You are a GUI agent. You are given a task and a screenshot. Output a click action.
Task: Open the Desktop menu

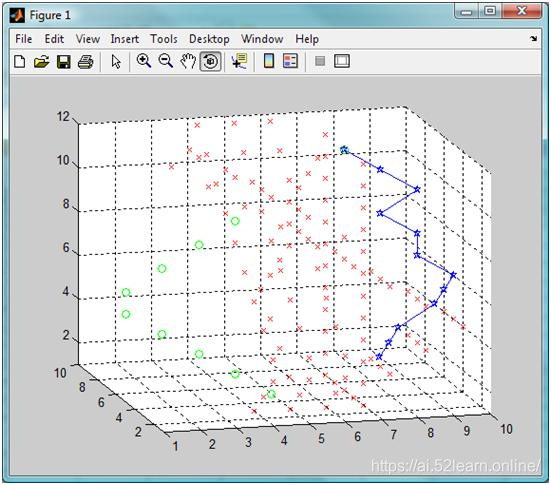click(x=209, y=39)
